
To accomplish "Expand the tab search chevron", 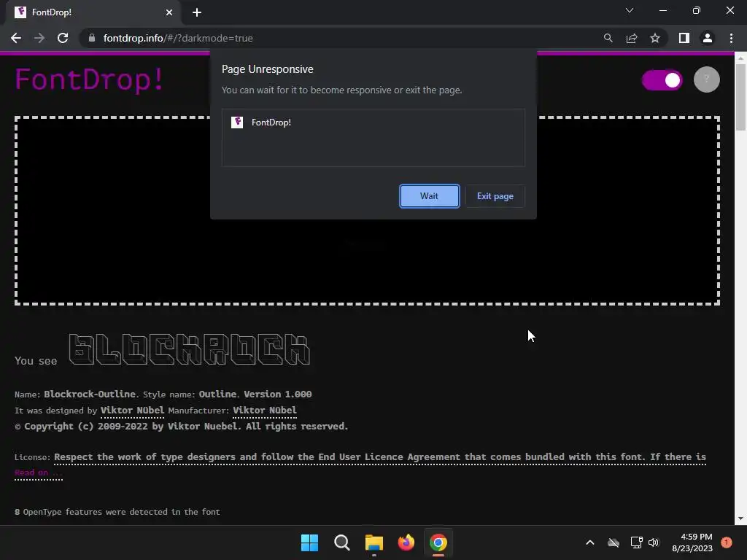I will pos(630,10).
